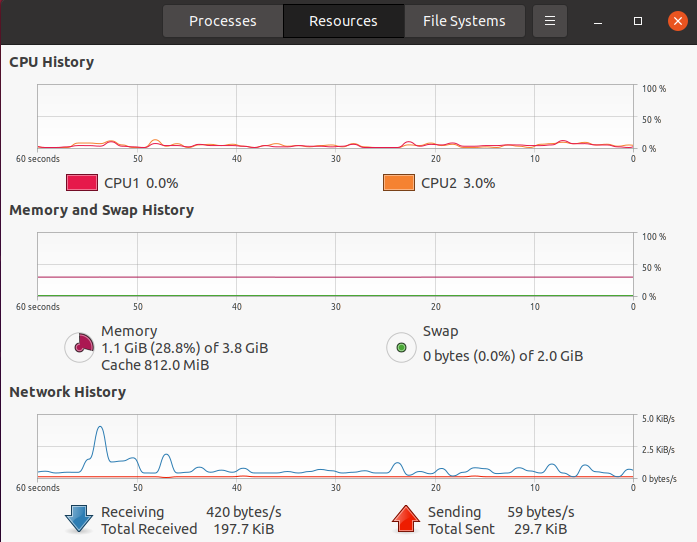Open the File Systems tab
The width and height of the screenshot is (697, 542).
point(465,21)
